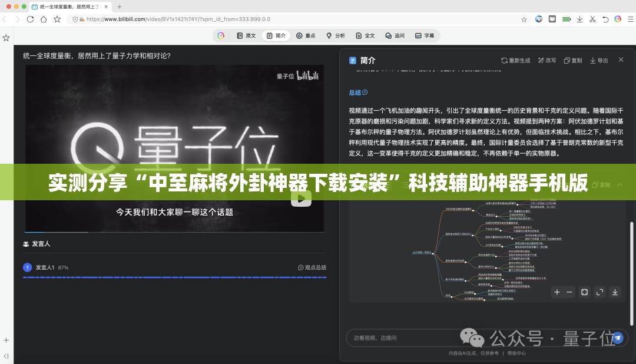Open browser downloads arrow icon
This screenshot has width=636, height=364.
pos(579,19)
